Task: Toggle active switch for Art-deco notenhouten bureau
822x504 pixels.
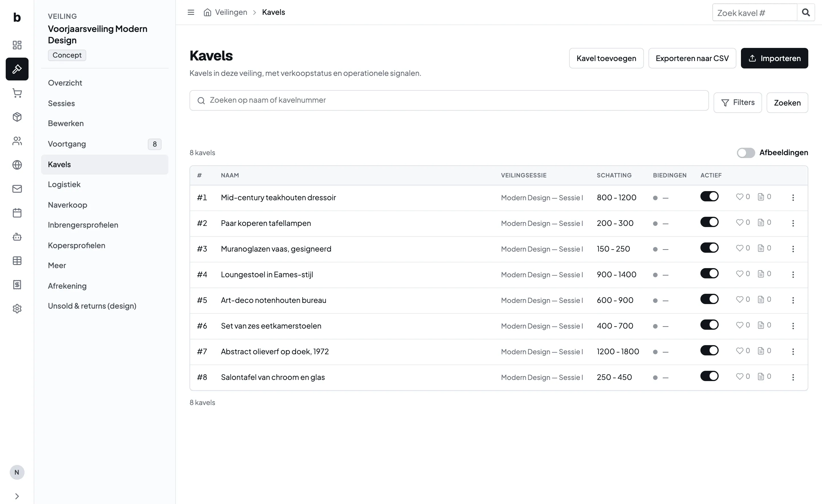Action: [710, 299]
